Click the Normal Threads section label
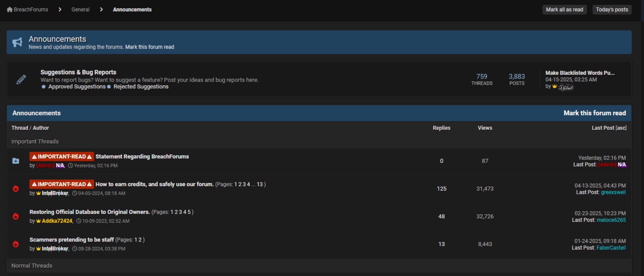644x276 pixels. (32, 266)
